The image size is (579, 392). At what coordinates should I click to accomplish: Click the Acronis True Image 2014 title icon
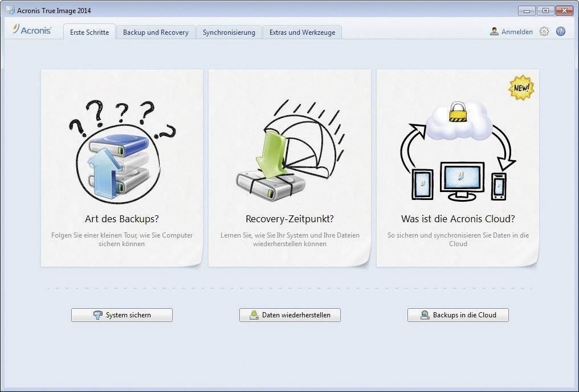coord(10,10)
